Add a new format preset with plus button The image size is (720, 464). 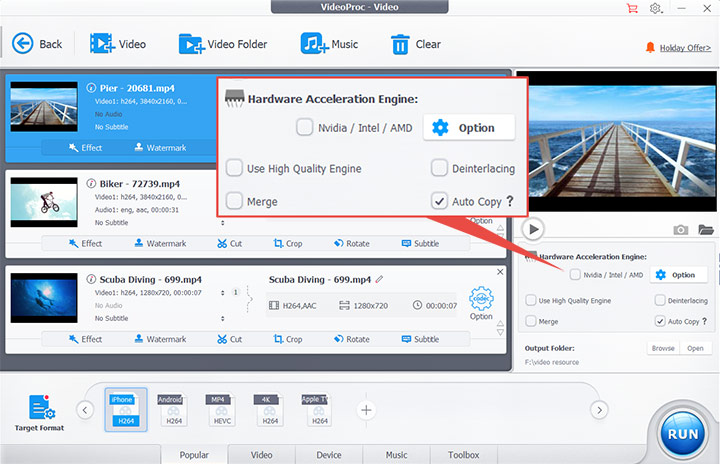click(x=367, y=409)
